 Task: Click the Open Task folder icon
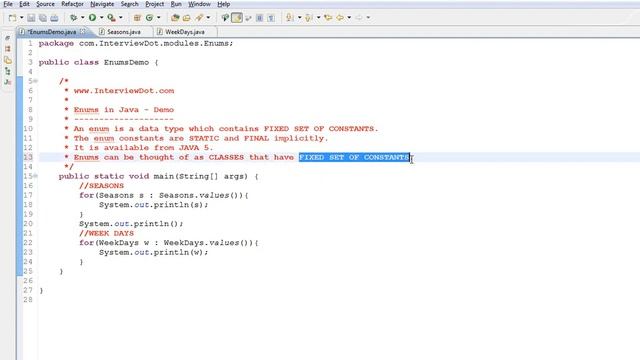coord(187,18)
